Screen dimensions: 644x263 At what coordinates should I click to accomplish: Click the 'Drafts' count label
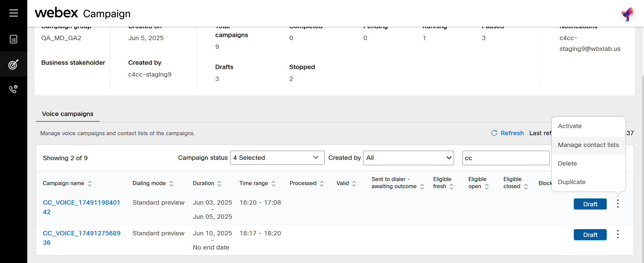click(224, 67)
